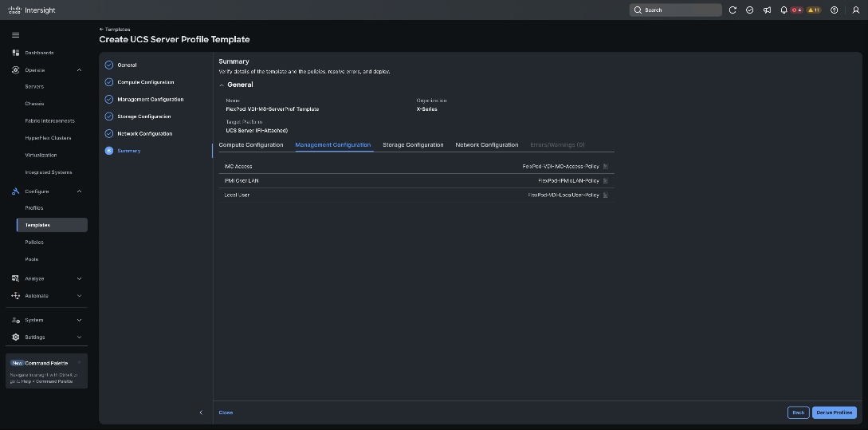Click the refresh icon in top bar
This screenshot has width=868, height=430.
(732, 10)
